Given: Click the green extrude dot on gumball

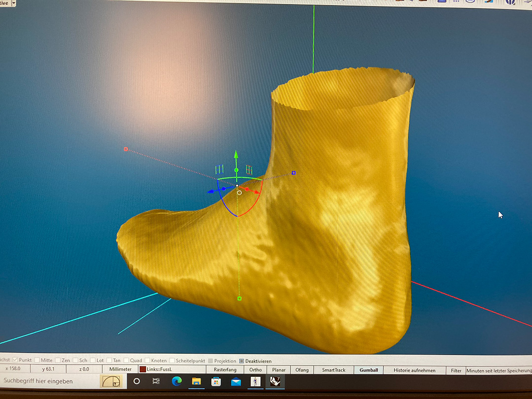Looking at the screenshot, I should (x=237, y=170).
